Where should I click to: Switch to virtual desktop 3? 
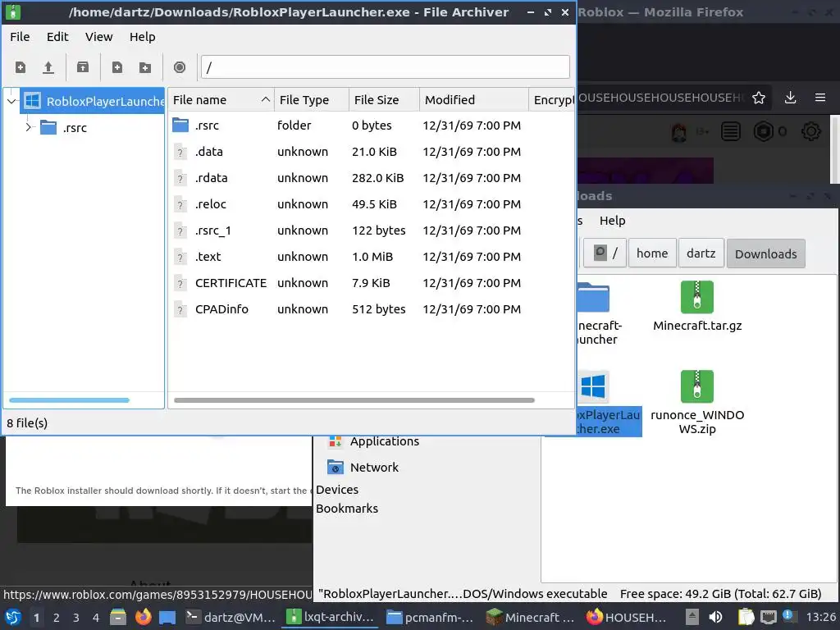(76, 618)
